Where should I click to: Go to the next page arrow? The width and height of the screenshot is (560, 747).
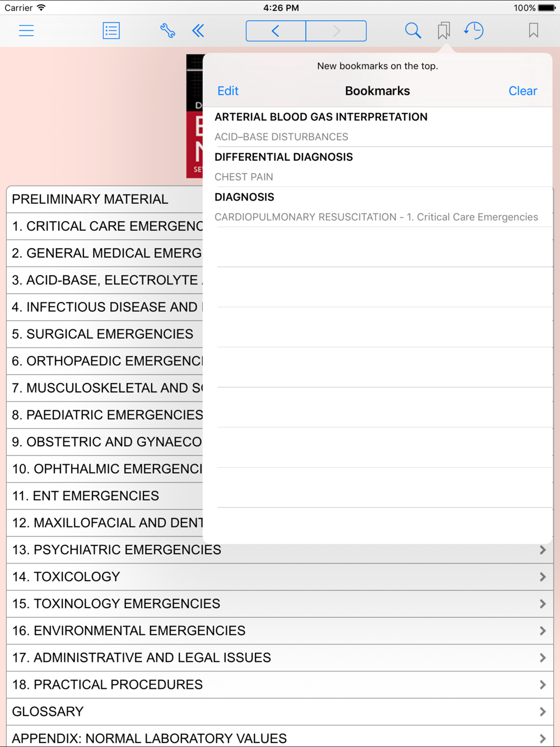click(337, 31)
